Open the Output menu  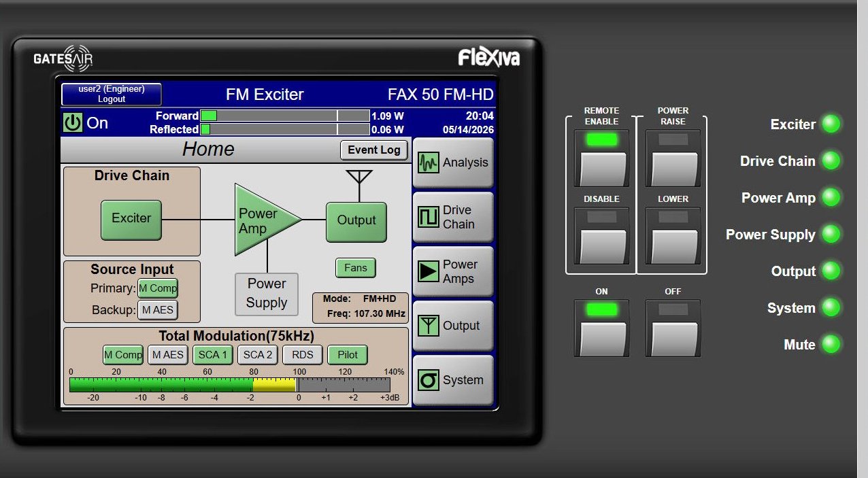[x=453, y=326]
